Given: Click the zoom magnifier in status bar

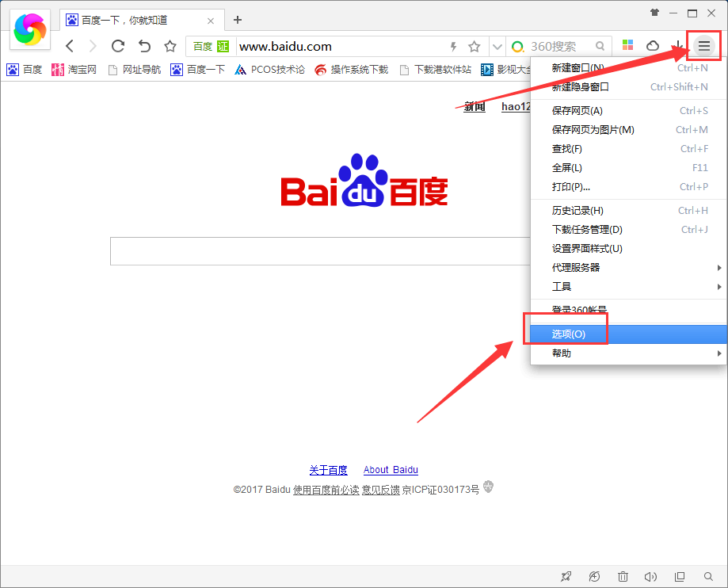Looking at the screenshot, I should (x=708, y=576).
